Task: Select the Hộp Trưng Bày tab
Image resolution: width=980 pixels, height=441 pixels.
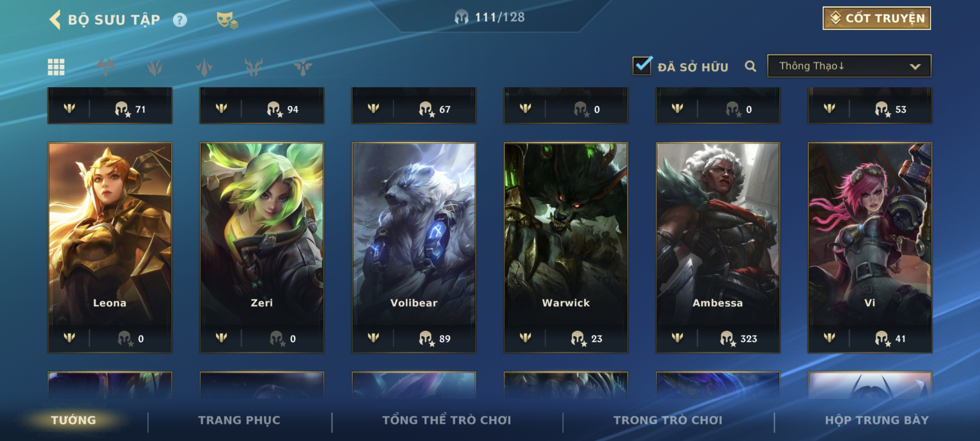Action: coord(876,420)
